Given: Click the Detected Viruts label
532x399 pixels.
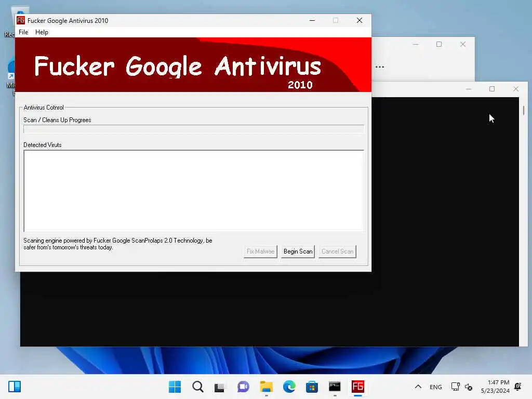Looking at the screenshot, I should click(43, 145).
